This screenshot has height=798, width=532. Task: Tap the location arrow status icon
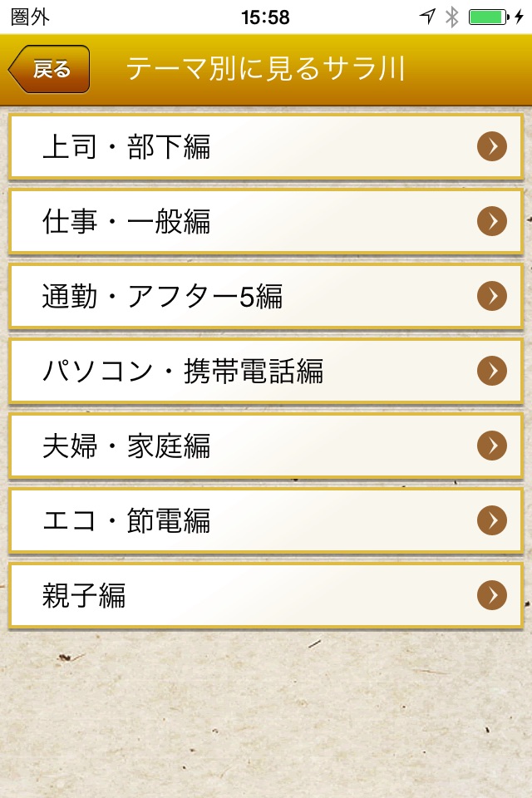pos(427,17)
